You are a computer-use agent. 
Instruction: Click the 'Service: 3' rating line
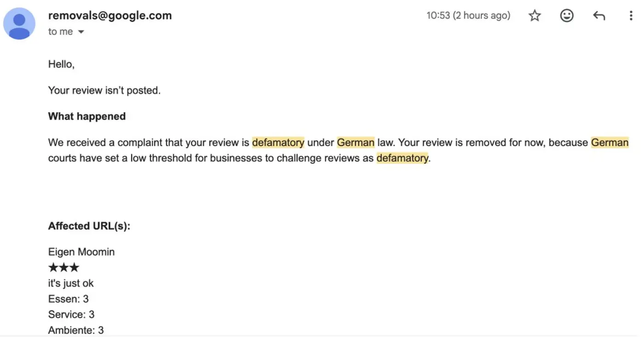(x=71, y=314)
